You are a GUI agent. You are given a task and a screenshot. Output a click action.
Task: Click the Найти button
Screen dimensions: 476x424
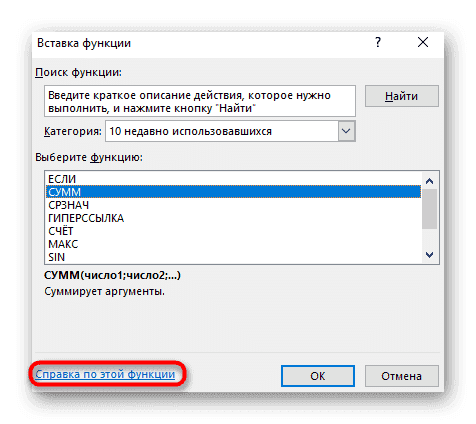[x=401, y=96]
